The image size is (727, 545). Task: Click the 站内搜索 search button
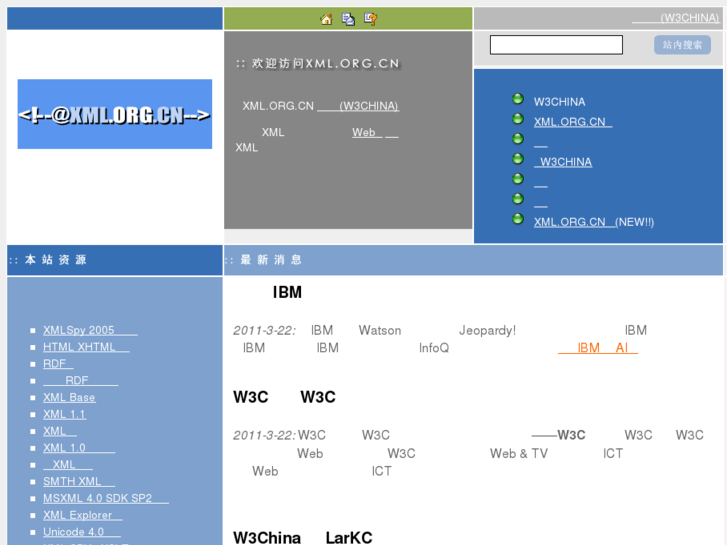coord(682,45)
